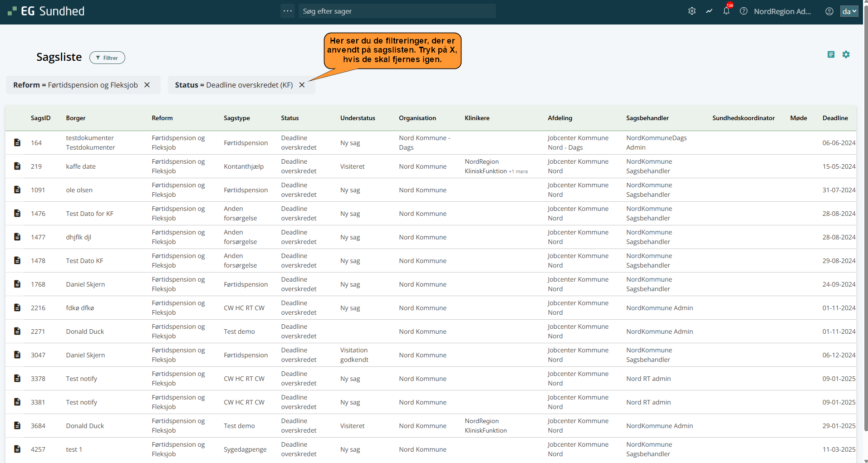Open the user profile avatar icon
The height and width of the screenshot is (463, 868).
click(x=829, y=11)
